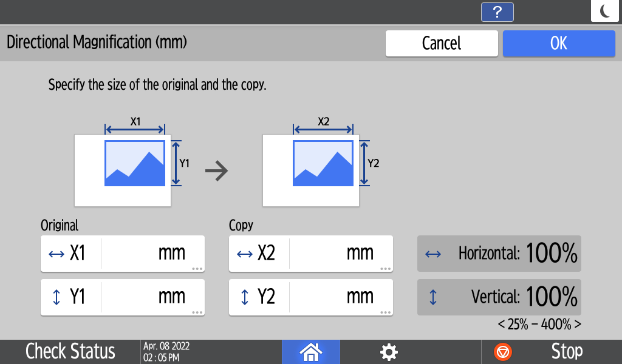622x364 pixels.
Task: Click the horizontal arrow icon beside X1
Action: (56, 254)
